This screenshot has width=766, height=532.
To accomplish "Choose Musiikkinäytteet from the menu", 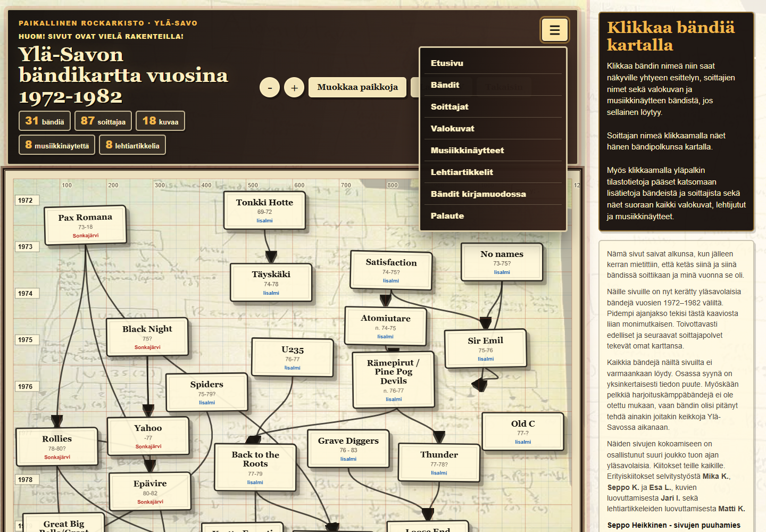I will (x=493, y=151).
